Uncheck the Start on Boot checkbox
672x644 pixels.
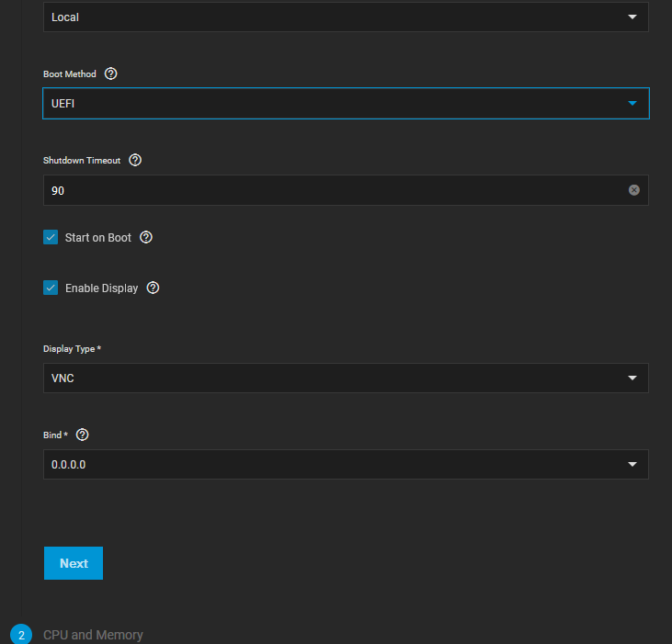(51, 237)
